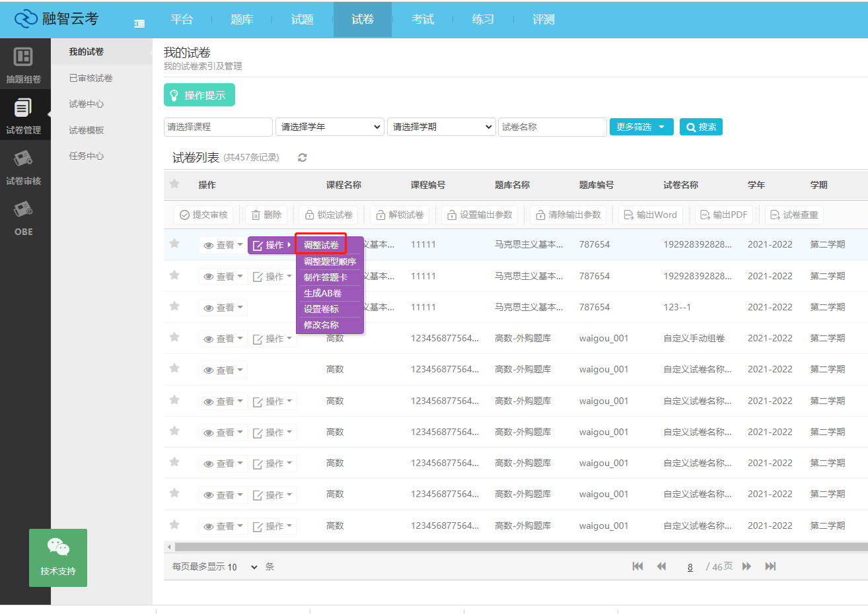This screenshot has width=868, height=614.
Task: Expand the 更多筛选 filter dropdown
Action: (641, 127)
